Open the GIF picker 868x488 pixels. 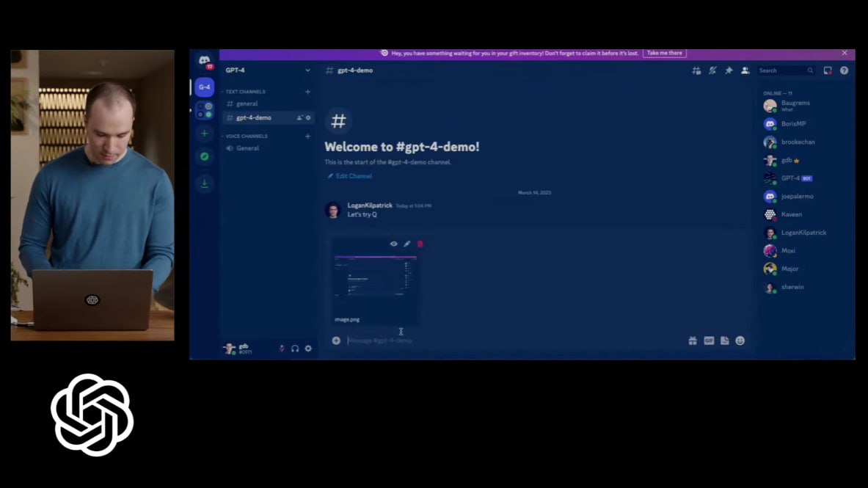[x=709, y=340]
